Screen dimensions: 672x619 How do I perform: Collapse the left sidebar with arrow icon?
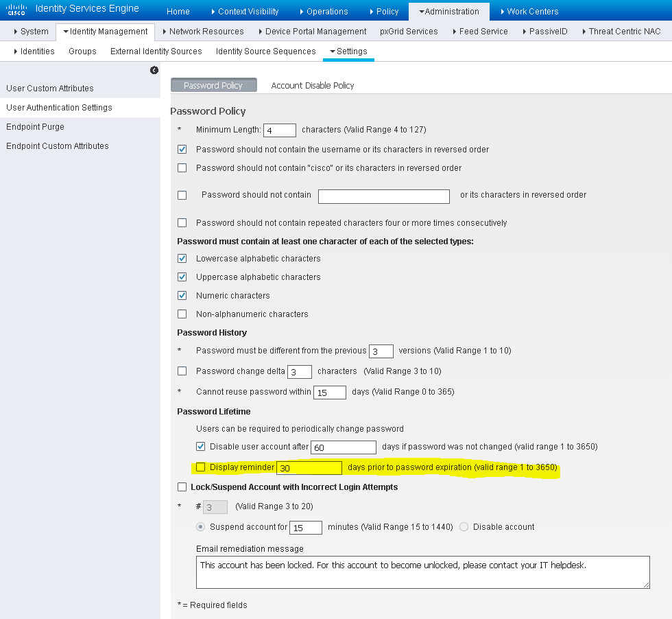pyautogui.click(x=154, y=71)
